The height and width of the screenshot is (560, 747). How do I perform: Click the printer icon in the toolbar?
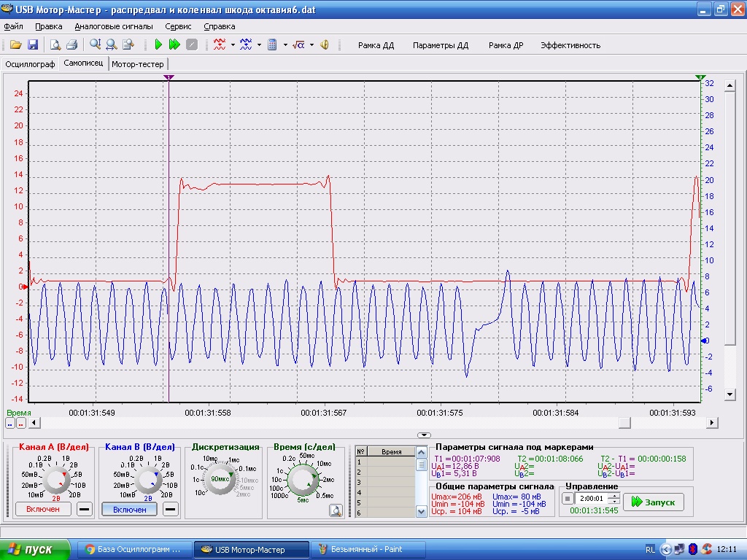point(72,45)
